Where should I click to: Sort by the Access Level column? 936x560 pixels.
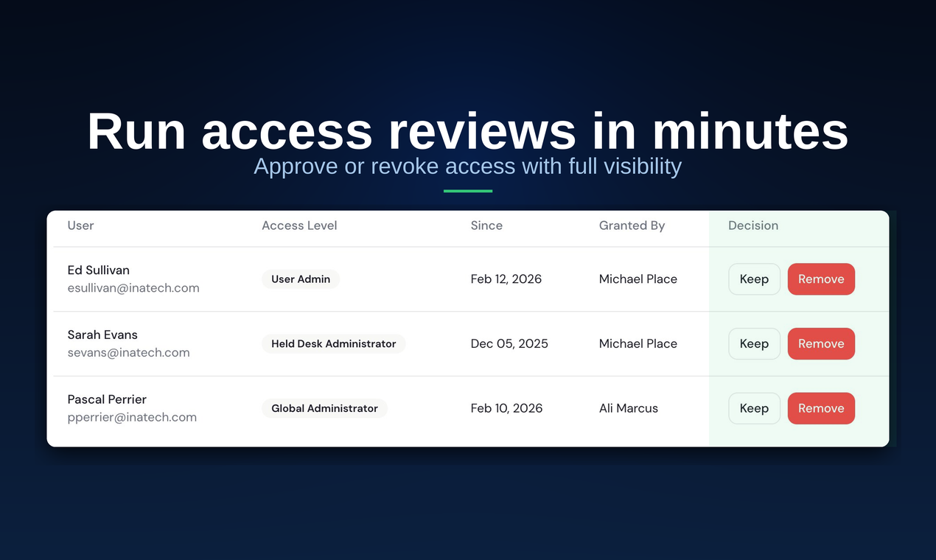pyautogui.click(x=299, y=225)
